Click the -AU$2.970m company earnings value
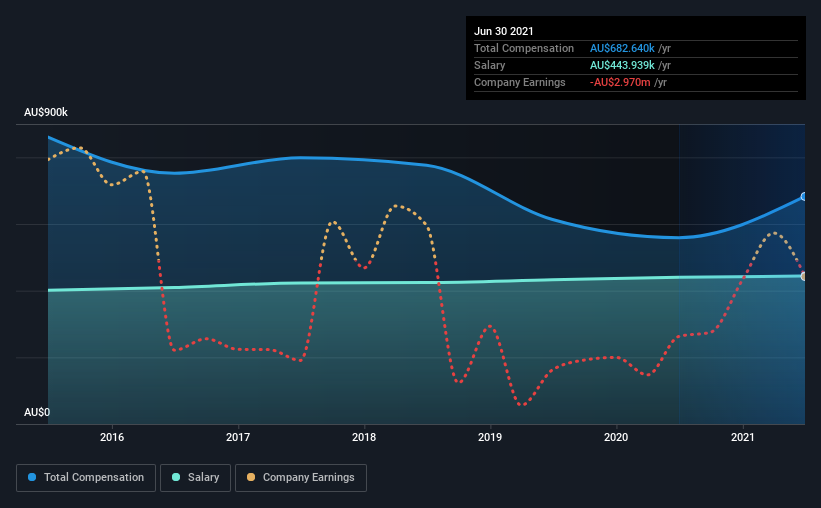This screenshot has height=508, width=821. coord(620,83)
